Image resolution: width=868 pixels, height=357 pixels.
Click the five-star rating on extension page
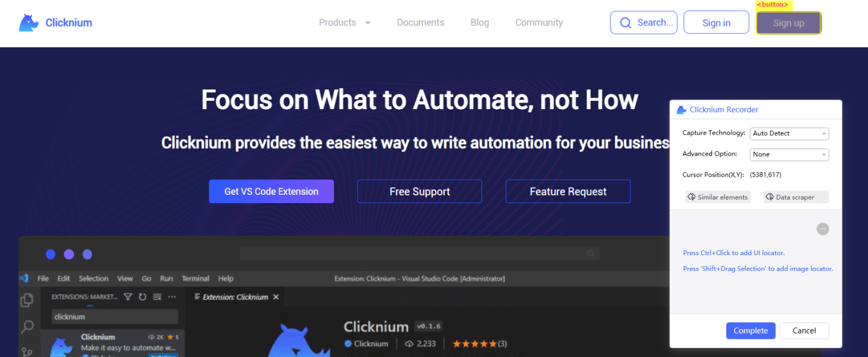tap(474, 344)
